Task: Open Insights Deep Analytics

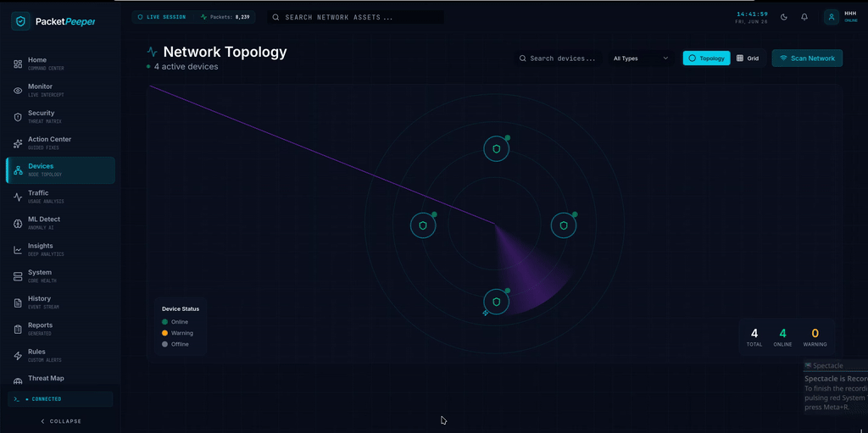Action: point(61,250)
